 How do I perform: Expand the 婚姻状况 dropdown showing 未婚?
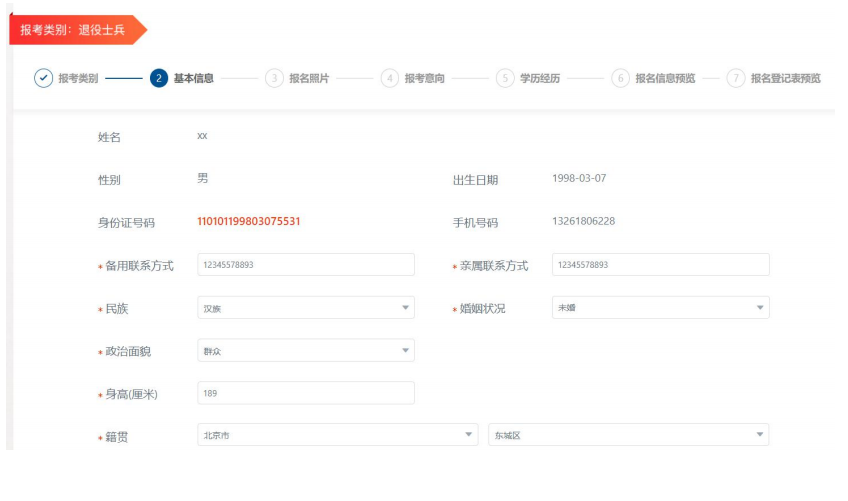coord(660,308)
